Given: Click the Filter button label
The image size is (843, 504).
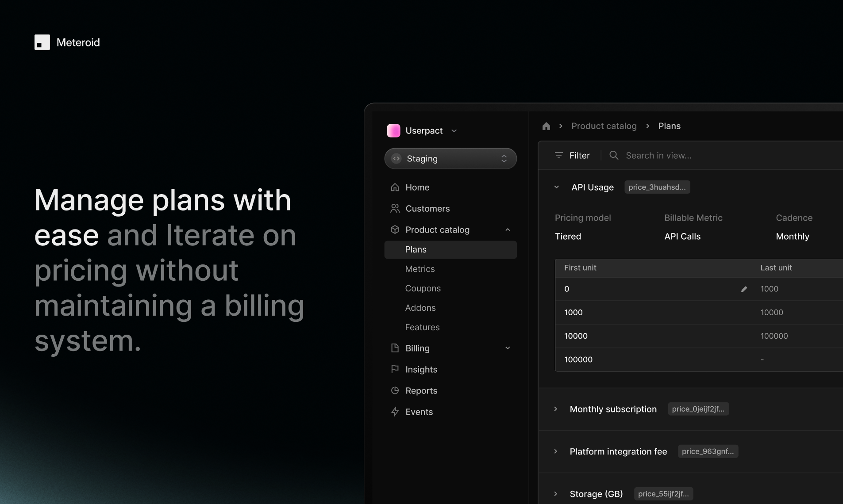Looking at the screenshot, I should tap(579, 155).
